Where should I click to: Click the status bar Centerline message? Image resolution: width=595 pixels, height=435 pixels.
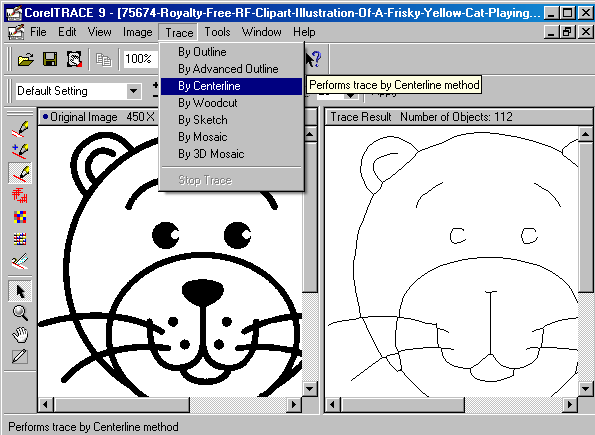(x=93, y=427)
